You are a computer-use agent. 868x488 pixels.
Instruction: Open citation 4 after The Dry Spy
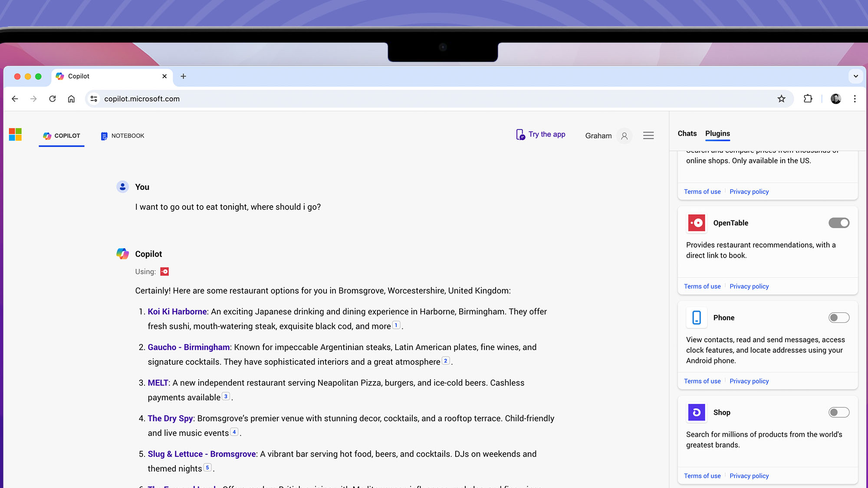tap(234, 432)
